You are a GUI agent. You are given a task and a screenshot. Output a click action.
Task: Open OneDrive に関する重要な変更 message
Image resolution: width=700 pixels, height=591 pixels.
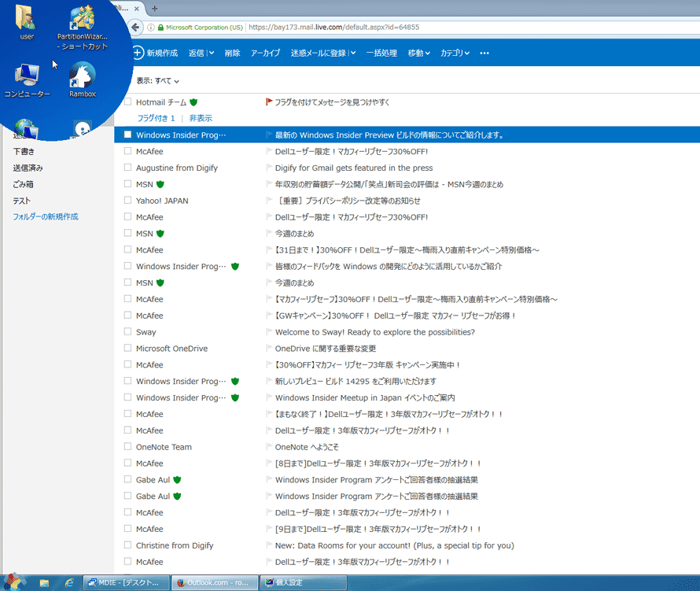coord(326,349)
